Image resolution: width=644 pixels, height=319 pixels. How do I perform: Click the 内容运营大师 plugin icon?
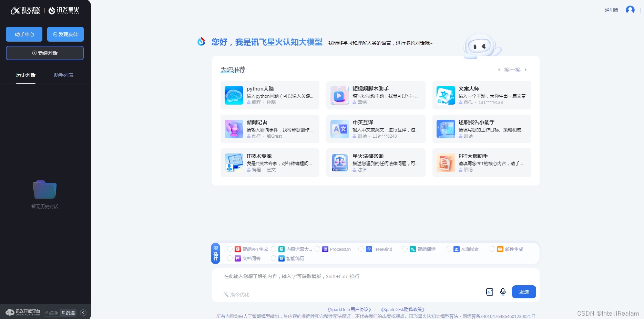[x=282, y=249]
